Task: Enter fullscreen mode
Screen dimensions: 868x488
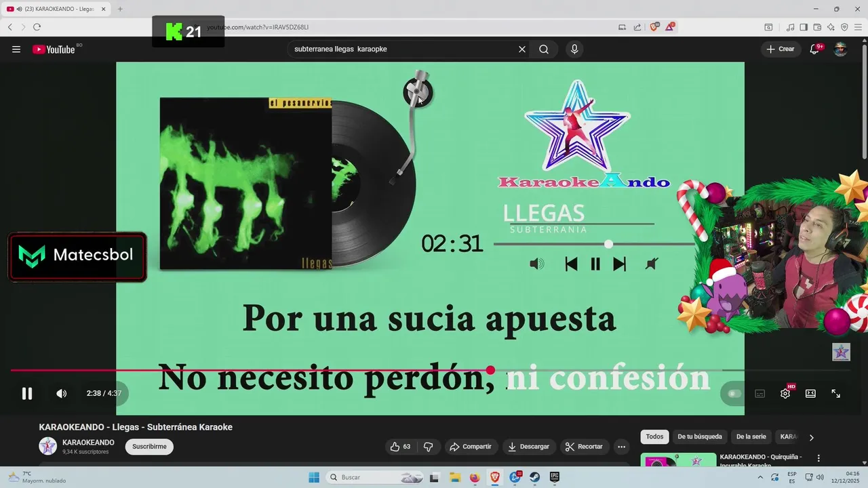Action: pyautogui.click(x=836, y=393)
